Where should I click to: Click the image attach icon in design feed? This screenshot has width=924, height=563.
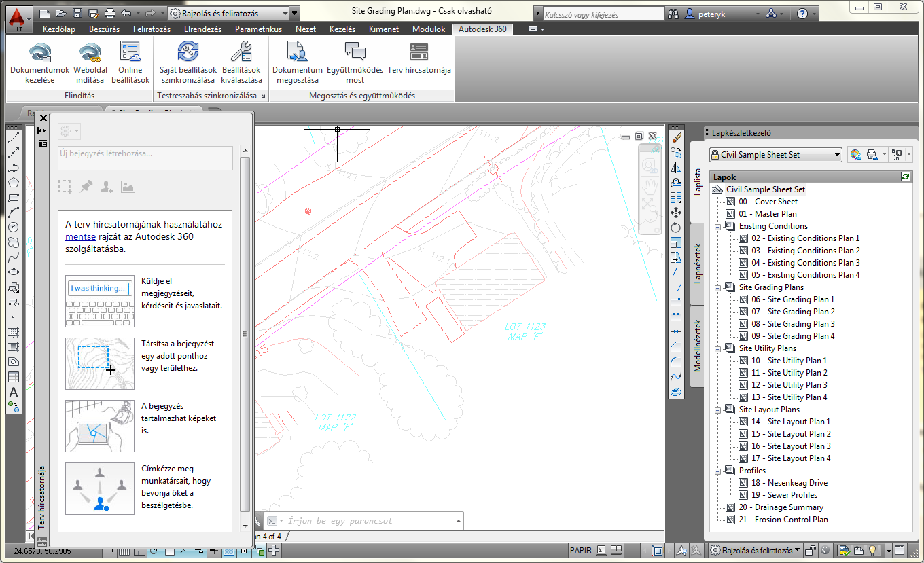tap(128, 187)
